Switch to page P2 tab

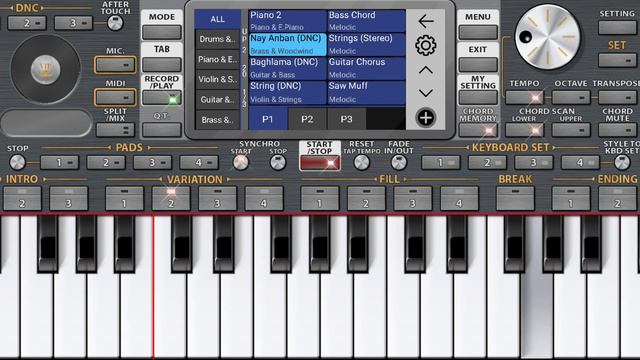pyautogui.click(x=307, y=119)
